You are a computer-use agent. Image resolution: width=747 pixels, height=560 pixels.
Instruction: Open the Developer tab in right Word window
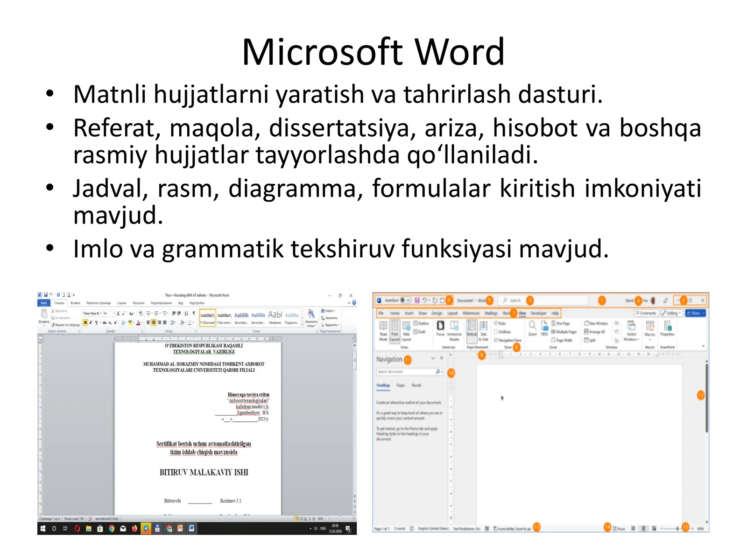[x=538, y=313]
